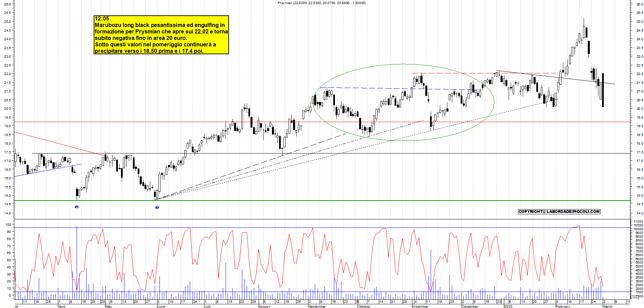This screenshot has width=644, height=308.
Task: Click the Prysmian price title at top
Action: (322, 3)
